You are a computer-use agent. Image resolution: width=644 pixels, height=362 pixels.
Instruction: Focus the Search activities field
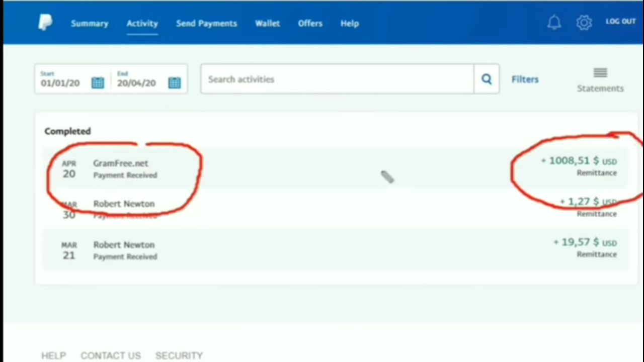coord(337,79)
